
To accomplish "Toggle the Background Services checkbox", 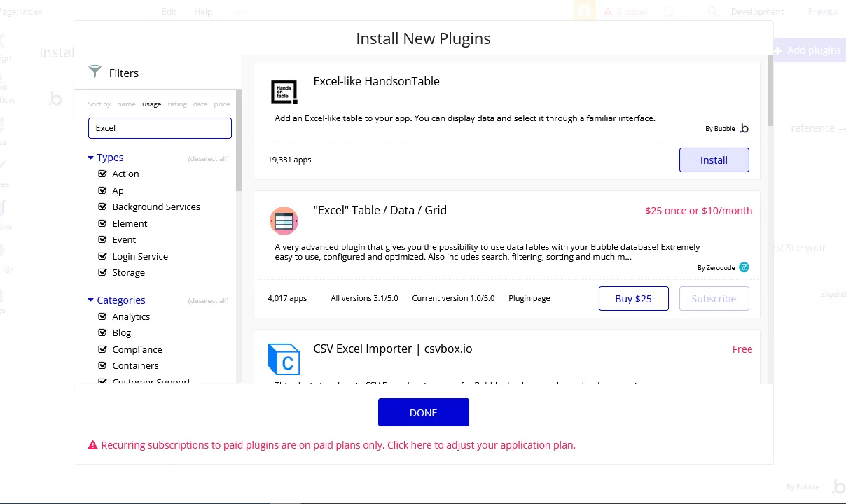I will coord(103,206).
